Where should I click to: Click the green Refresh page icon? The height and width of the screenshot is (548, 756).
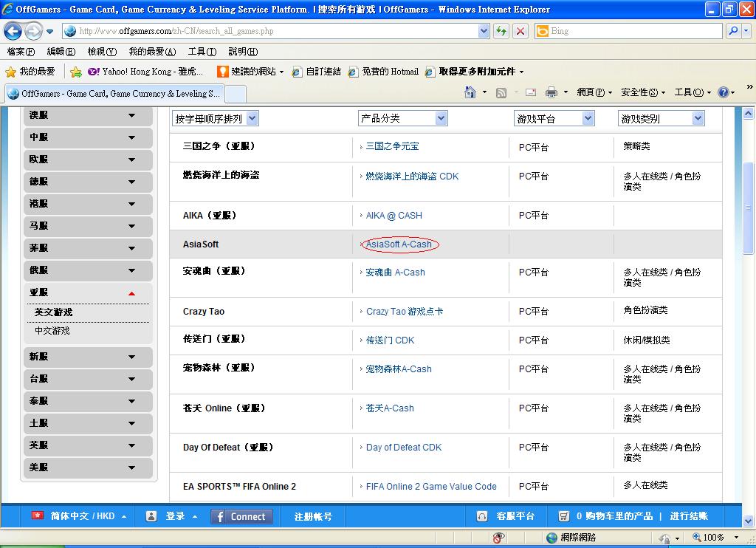point(501,31)
